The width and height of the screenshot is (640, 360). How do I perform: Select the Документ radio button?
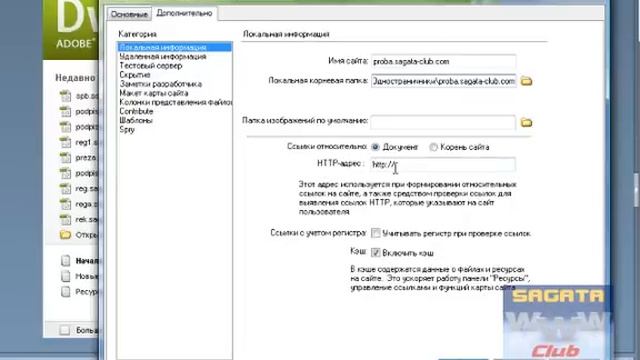point(375,147)
